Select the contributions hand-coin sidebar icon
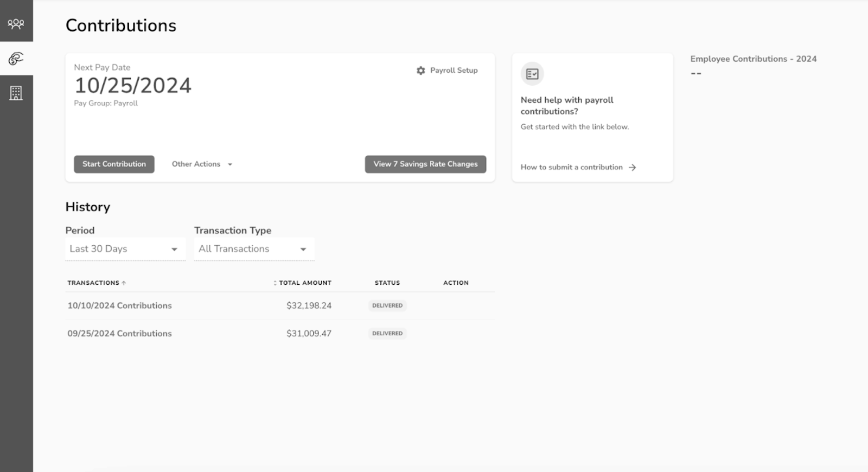Image resolution: width=868 pixels, height=472 pixels. 16,59
